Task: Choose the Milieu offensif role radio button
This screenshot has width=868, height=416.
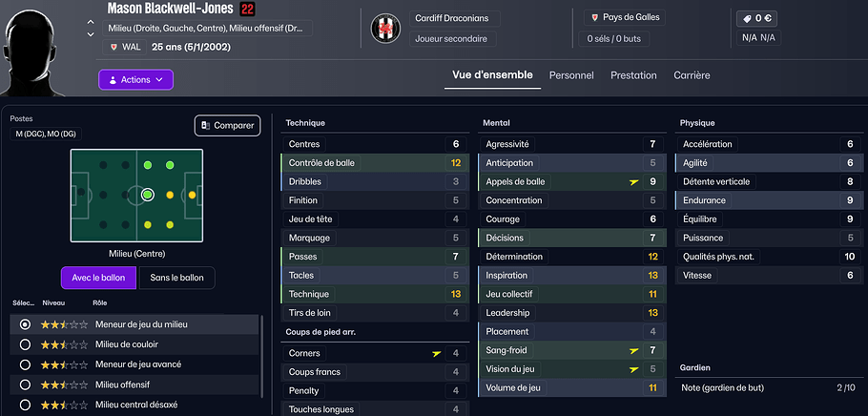Action: [x=25, y=385]
